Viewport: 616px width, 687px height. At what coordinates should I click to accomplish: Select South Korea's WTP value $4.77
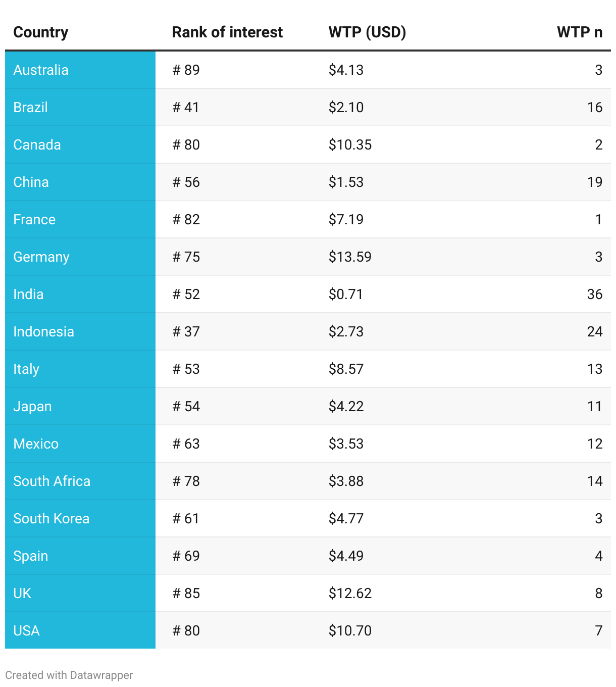point(346,518)
